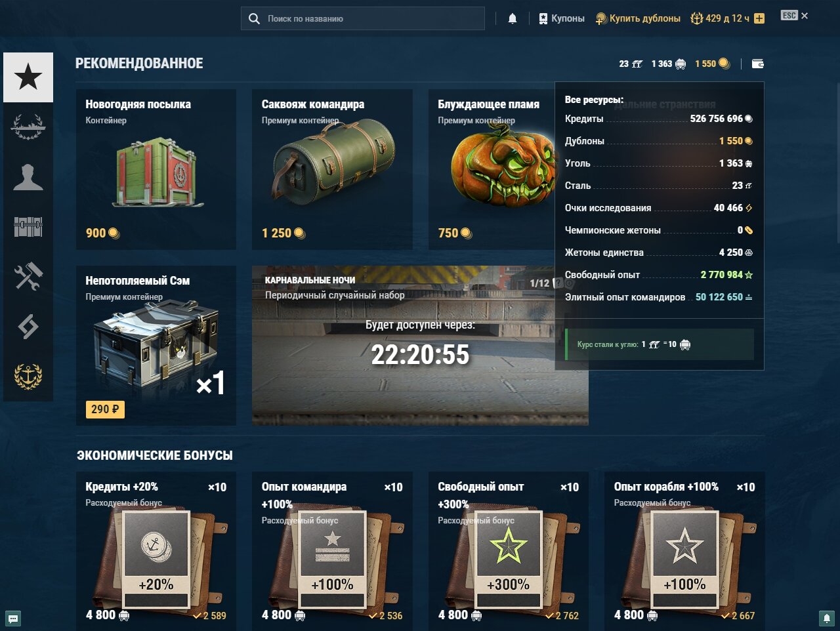Open Купоны coupons section
Screen dimensions: 840x631
click(x=561, y=18)
